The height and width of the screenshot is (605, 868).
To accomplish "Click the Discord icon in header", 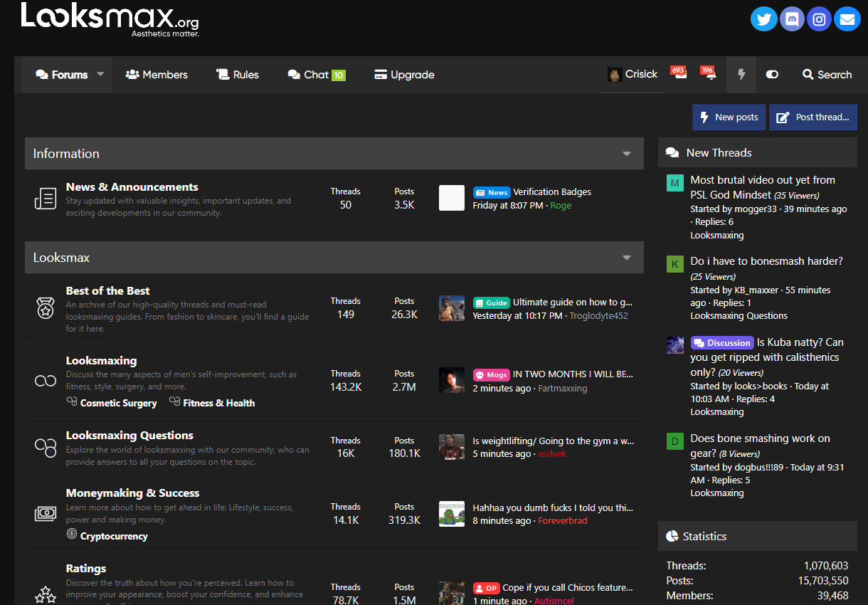I will click(792, 19).
